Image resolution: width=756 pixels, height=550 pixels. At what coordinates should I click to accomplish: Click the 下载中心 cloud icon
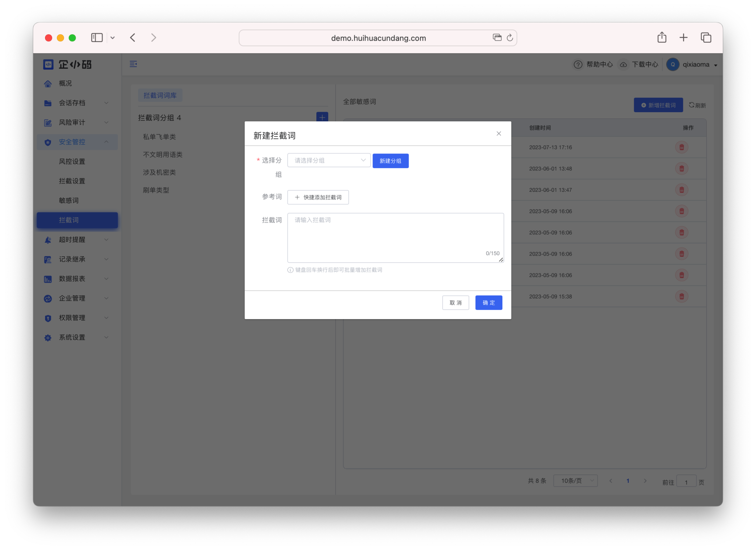coord(623,65)
